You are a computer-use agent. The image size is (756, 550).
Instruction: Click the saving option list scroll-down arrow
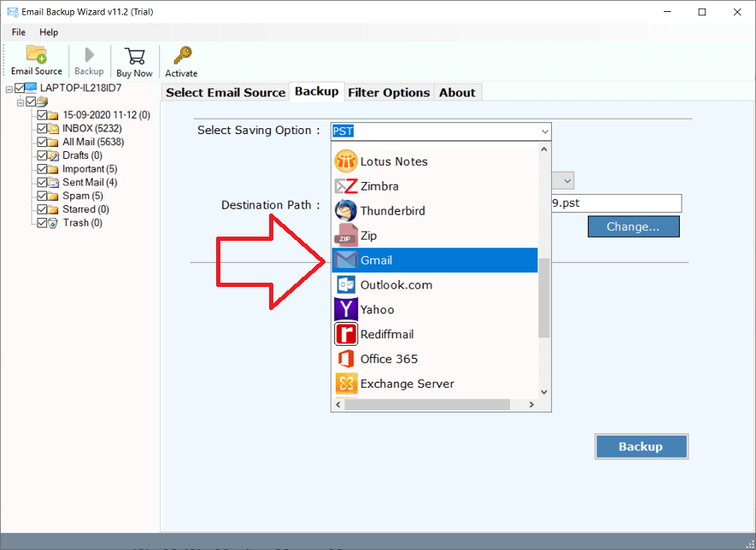pyautogui.click(x=544, y=392)
